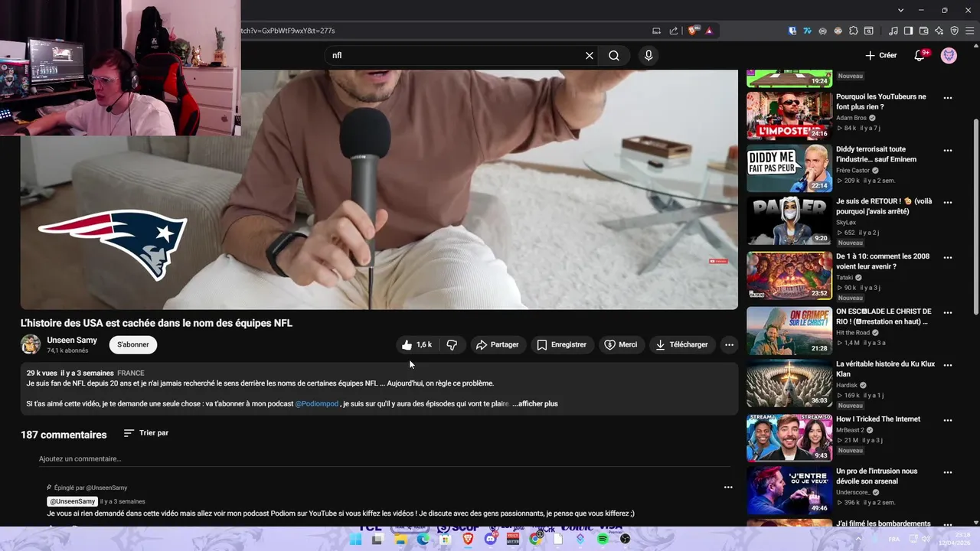Open the Brave playlist music note icon

pos(893,31)
